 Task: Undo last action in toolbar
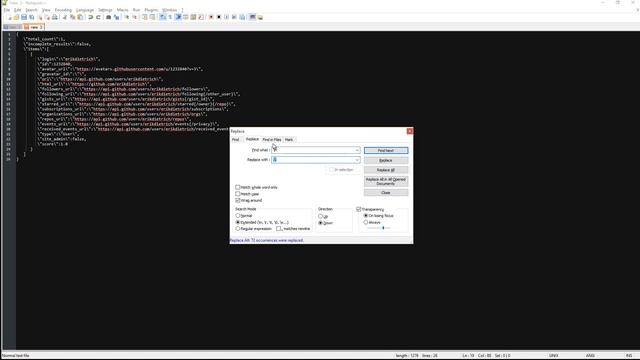(x=91, y=17)
